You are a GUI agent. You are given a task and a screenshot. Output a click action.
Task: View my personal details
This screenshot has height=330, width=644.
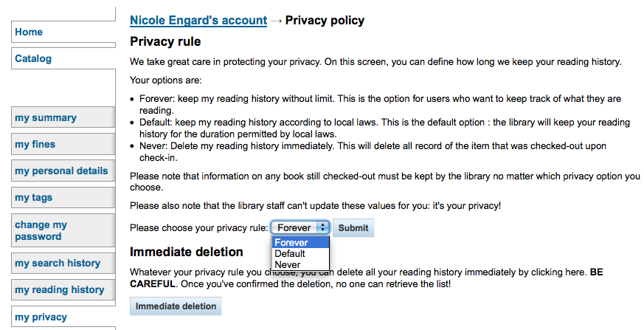(63, 171)
